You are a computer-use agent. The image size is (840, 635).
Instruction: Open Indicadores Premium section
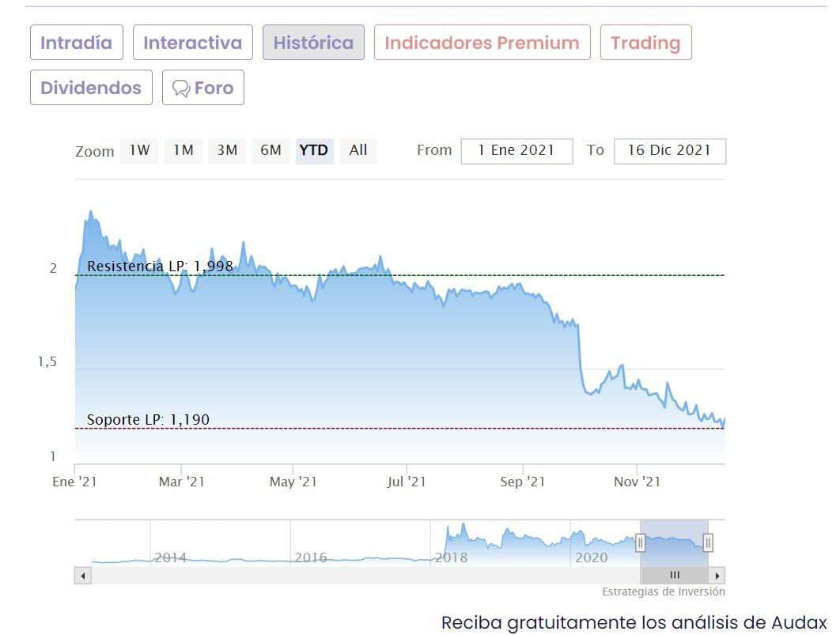click(482, 43)
